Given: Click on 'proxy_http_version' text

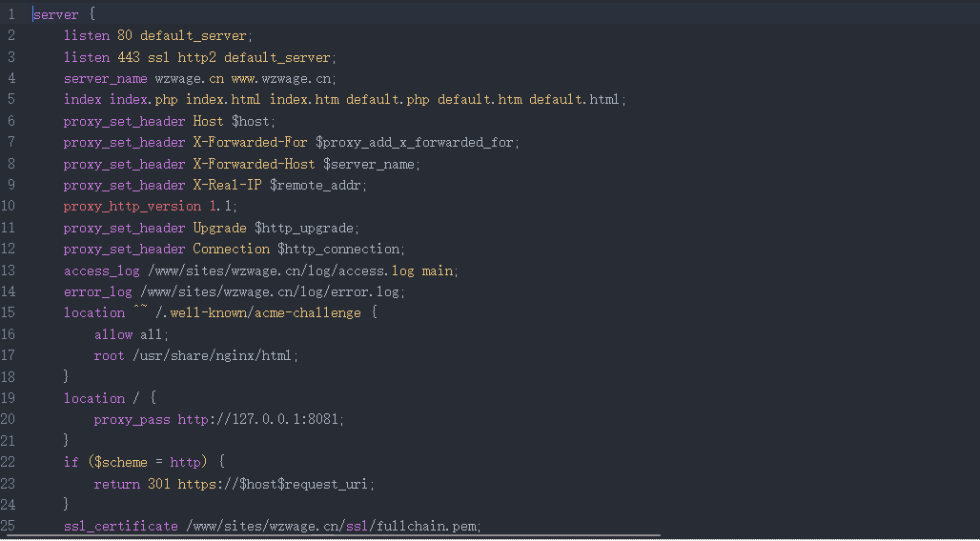Looking at the screenshot, I should click(133, 206).
